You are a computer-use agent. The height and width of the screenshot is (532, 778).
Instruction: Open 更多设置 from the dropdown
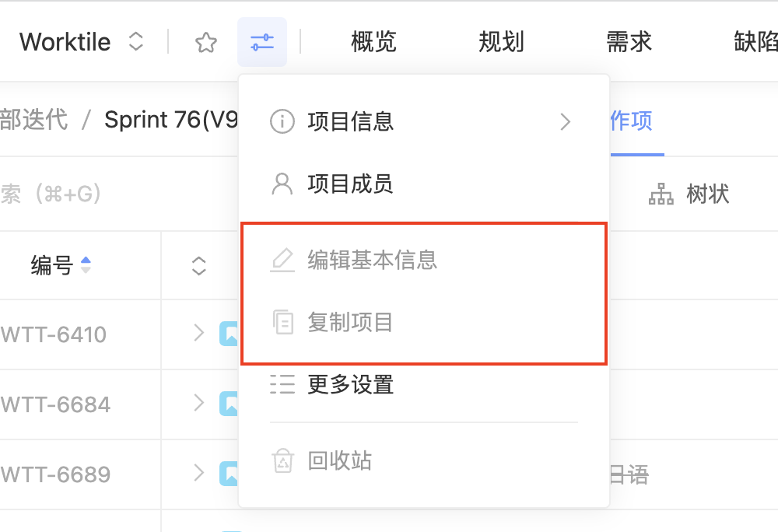(x=350, y=384)
